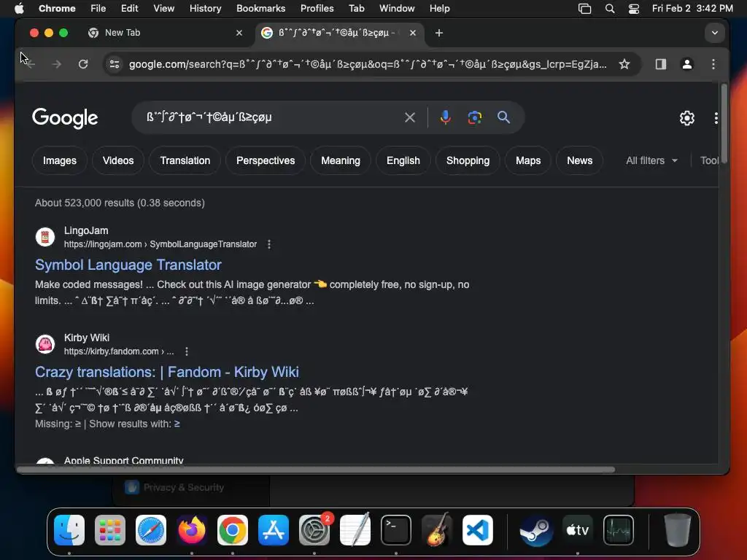Open App Store from the dock
The image size is (747, 560).
[x=274, y=530]
